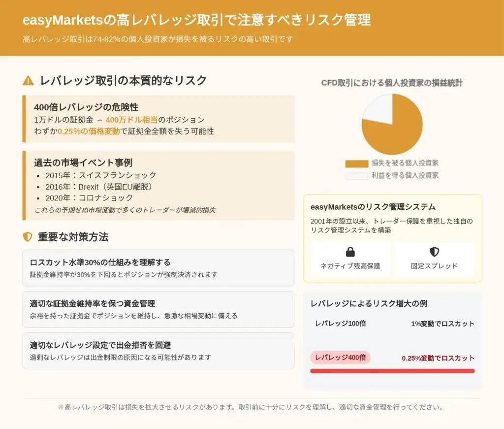
Task: Click the レバレッジ100倍 row label
Action: (340, 324)
